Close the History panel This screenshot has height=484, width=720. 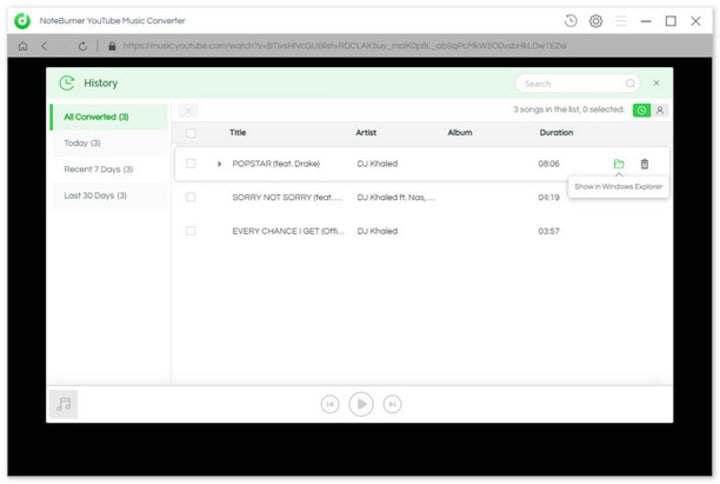tap(656, 83)
